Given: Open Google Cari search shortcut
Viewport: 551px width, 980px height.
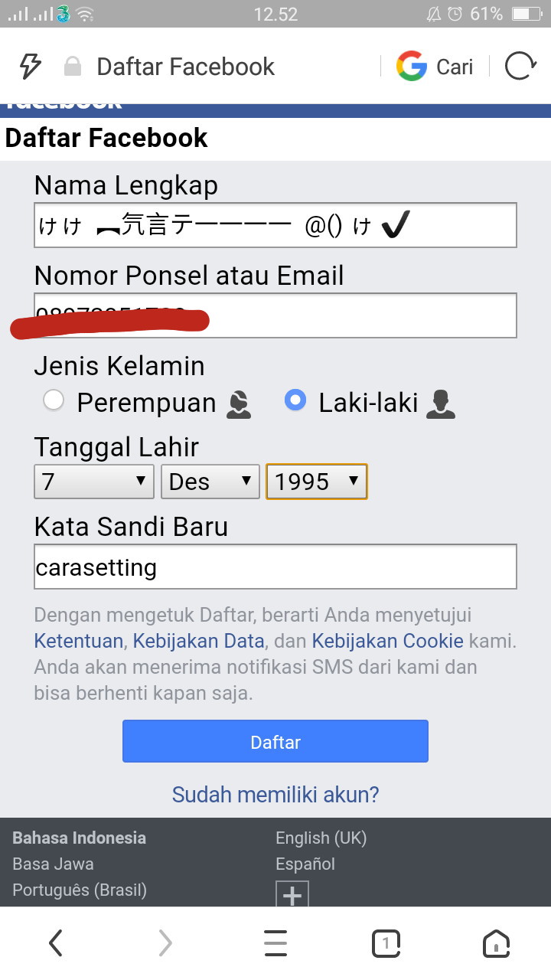Looking at the screenshot, I should click(x=435, y=67).
